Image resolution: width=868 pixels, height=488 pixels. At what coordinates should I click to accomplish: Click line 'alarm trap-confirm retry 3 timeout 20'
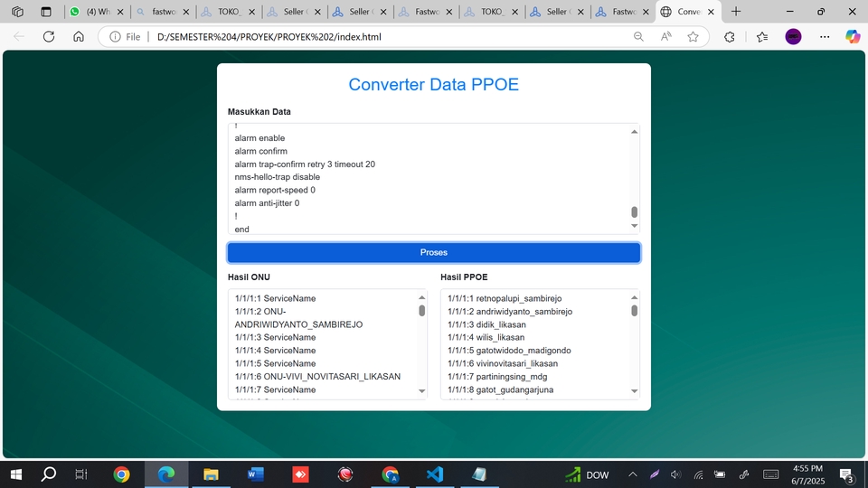(x=305, y=164)
